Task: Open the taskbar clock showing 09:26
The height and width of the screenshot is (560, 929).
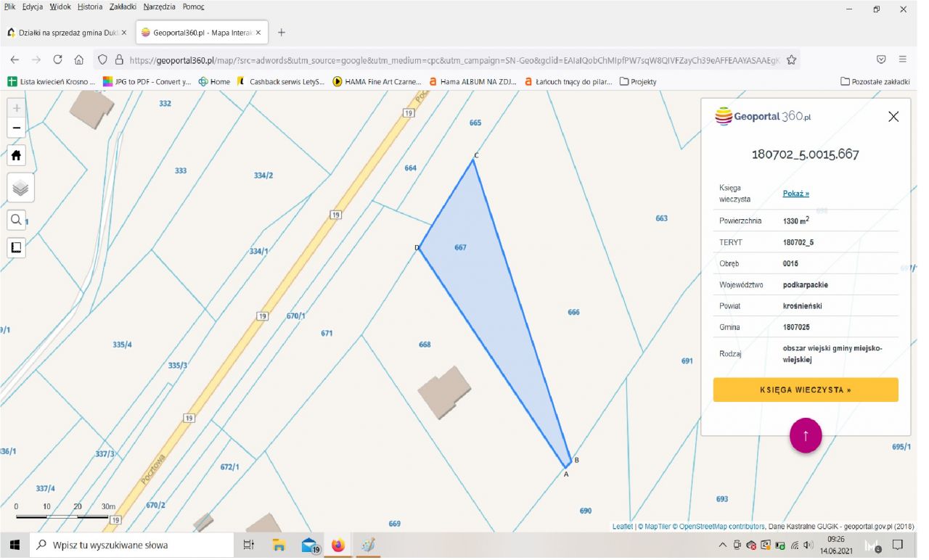Action: pos(837,545)
